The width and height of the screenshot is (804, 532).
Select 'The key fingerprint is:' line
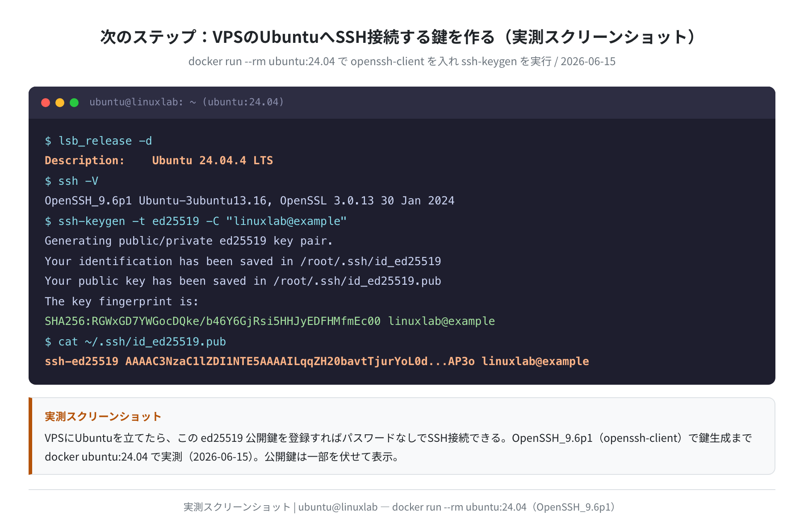121,302
